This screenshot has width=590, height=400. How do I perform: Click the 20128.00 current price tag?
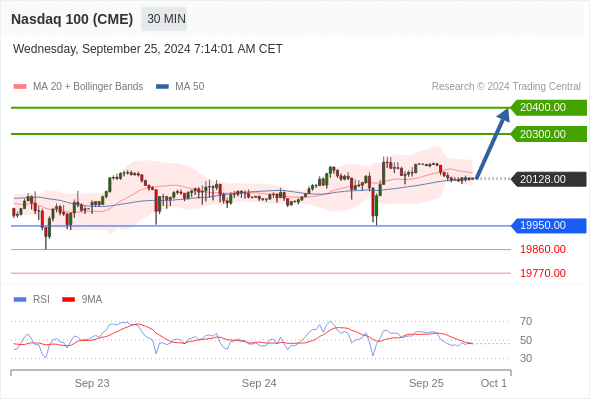tap(549, 179)
